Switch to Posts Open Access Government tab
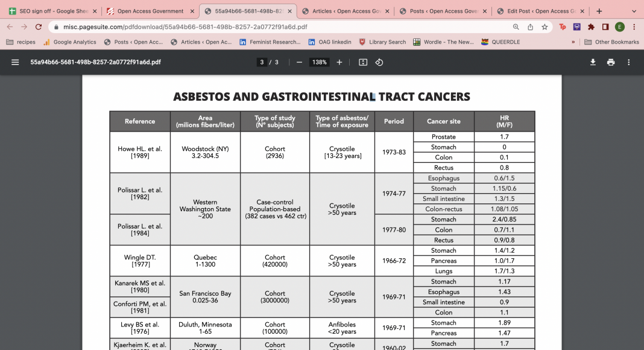 pos(443,11)
